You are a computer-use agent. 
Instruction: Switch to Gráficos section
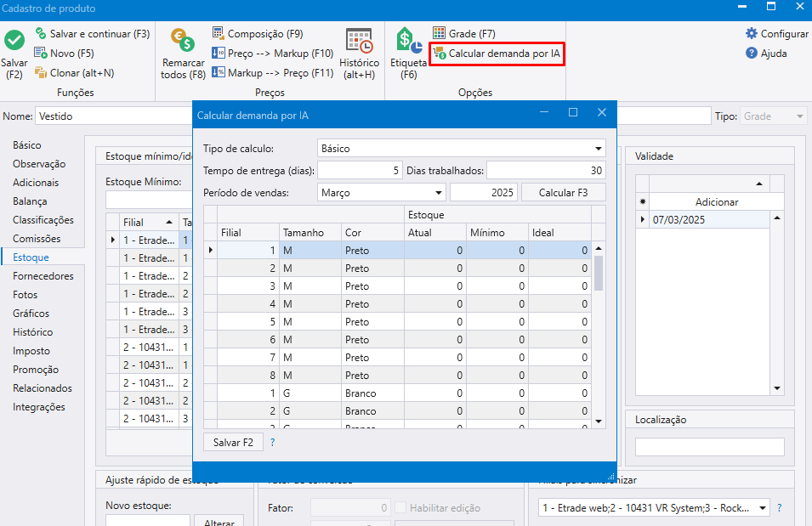31,314
